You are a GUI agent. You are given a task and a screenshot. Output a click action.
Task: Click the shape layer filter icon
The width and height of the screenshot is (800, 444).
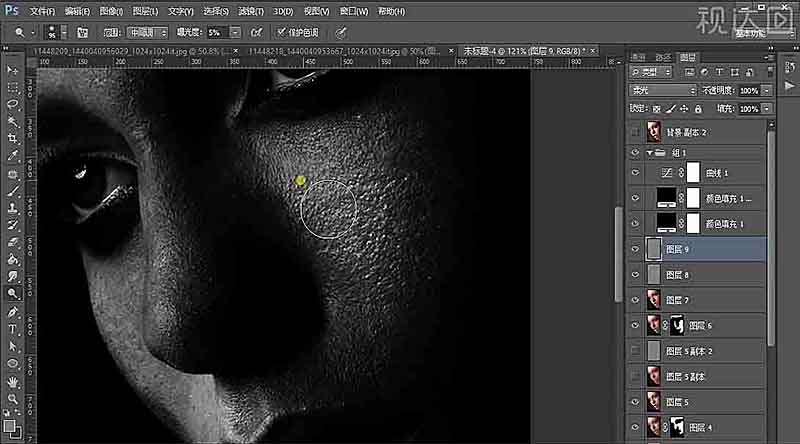coord(734,72)
